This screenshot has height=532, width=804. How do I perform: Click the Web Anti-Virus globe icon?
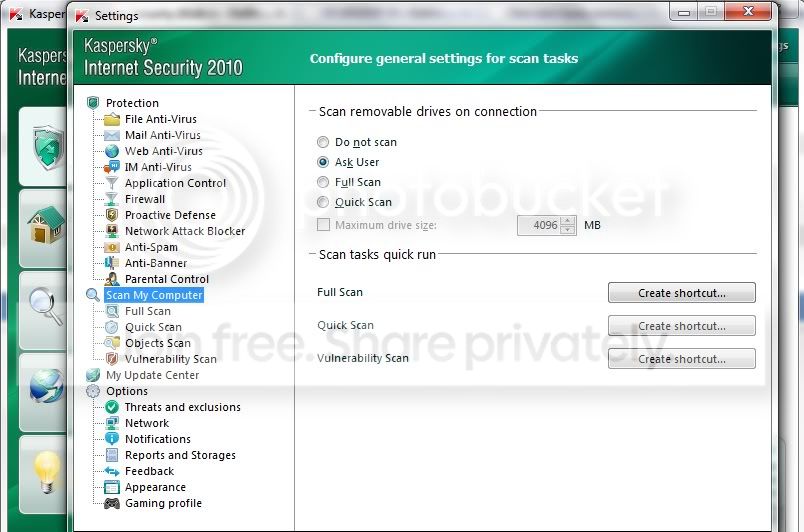[x=112, y=151]
